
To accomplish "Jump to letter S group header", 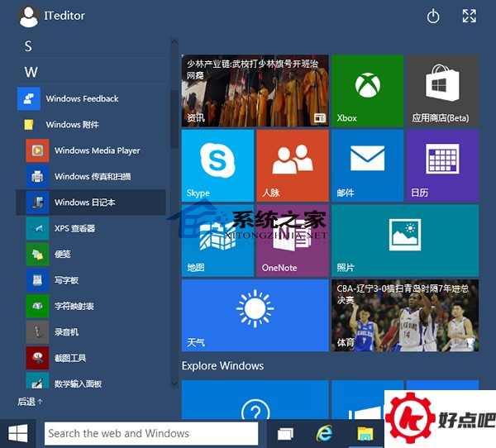I will (x=28, y=46).
